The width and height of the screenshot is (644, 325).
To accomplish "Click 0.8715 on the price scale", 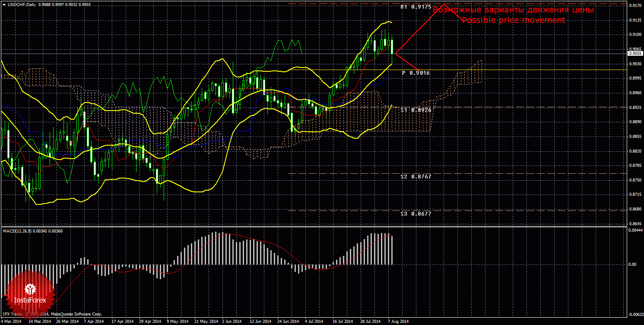I will coord(634,195).
